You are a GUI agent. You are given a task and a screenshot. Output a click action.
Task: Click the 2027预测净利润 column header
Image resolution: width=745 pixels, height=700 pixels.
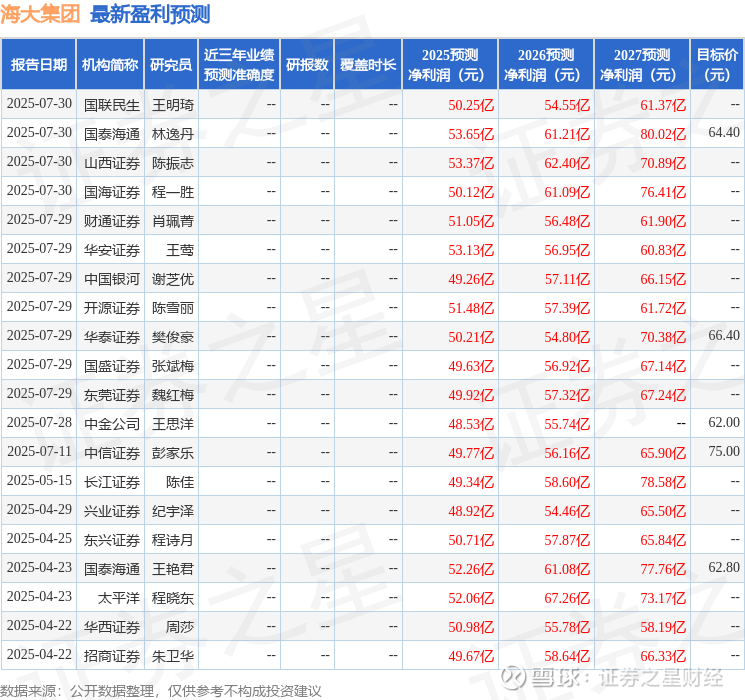point(642,65)
